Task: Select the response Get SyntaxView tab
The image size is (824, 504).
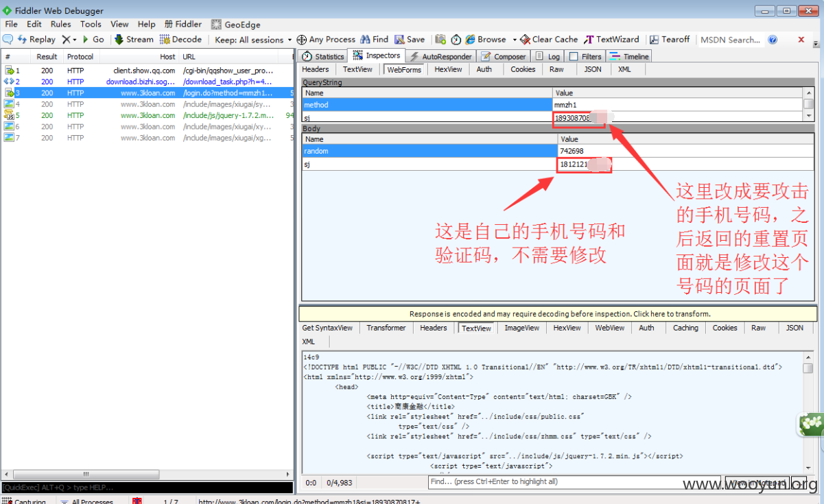Action: pyautogui.click(x=327, y=328)
